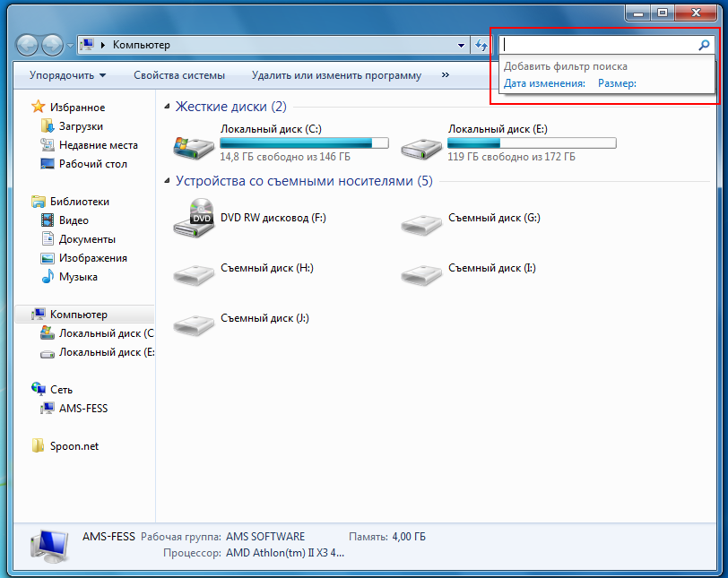The width and height of the screenshot is (728, 578).
Task: Click Удалить или изменить программу
Action: pos(336,75)
